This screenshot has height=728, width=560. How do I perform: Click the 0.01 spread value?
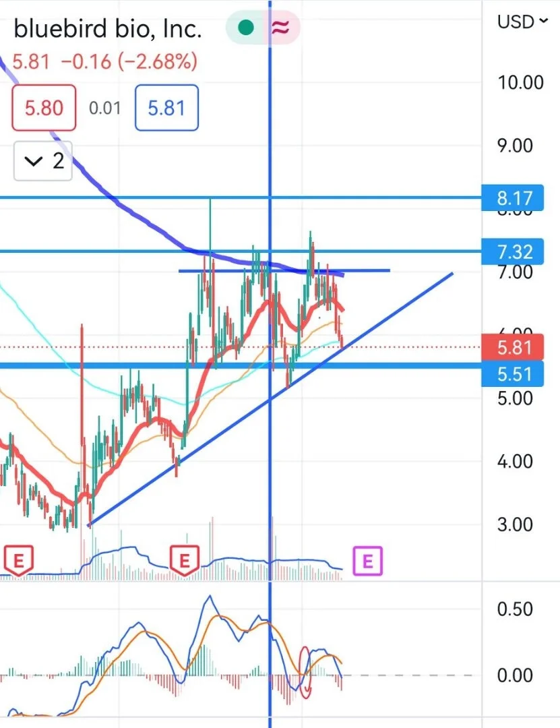click(x=105, y=108)
